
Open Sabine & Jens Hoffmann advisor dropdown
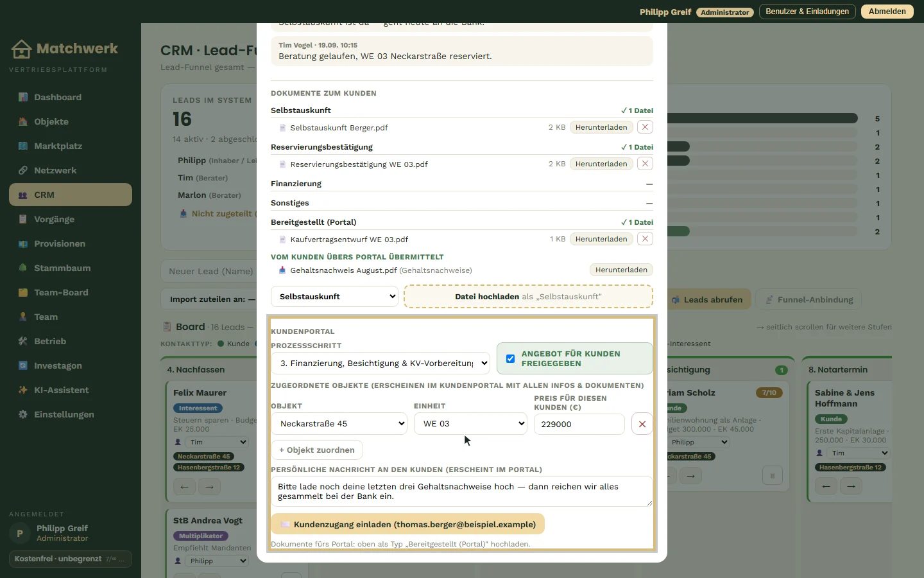click(859, 453)
